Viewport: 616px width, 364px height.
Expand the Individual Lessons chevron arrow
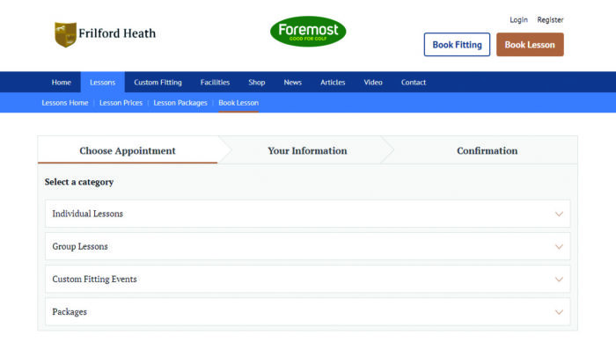559,214
